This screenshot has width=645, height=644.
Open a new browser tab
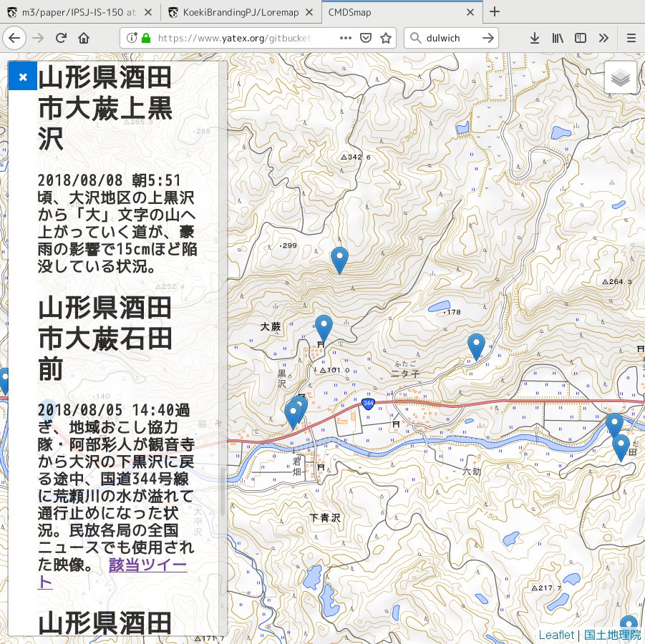(495, 12)
